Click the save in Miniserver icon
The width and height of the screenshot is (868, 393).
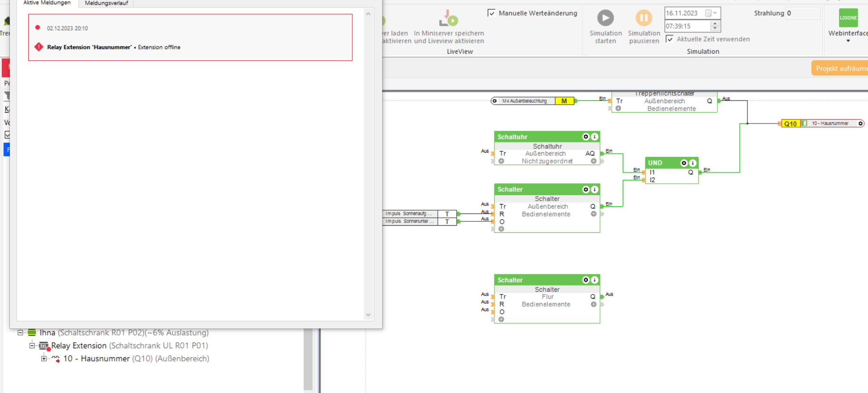(x=448, y=19)
